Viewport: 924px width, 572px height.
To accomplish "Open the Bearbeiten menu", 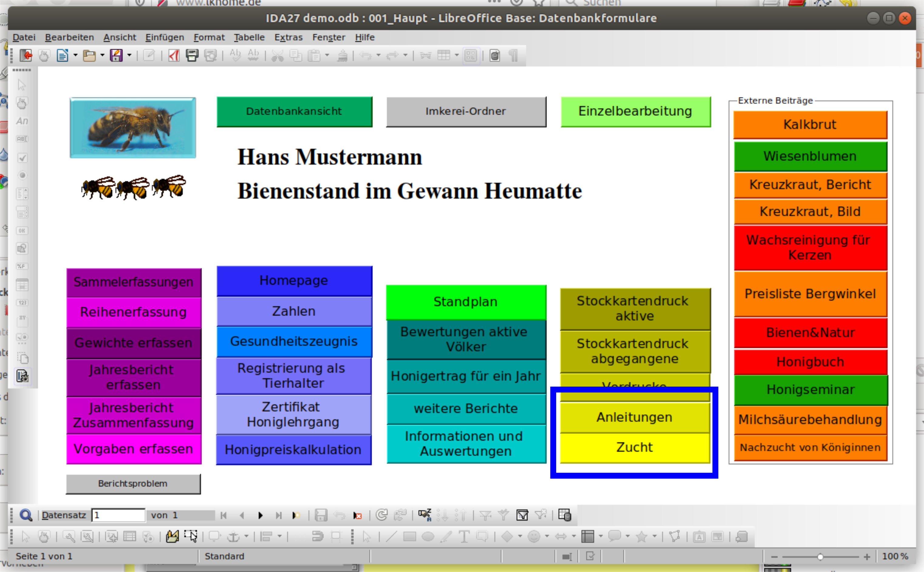I will [69, 37].
